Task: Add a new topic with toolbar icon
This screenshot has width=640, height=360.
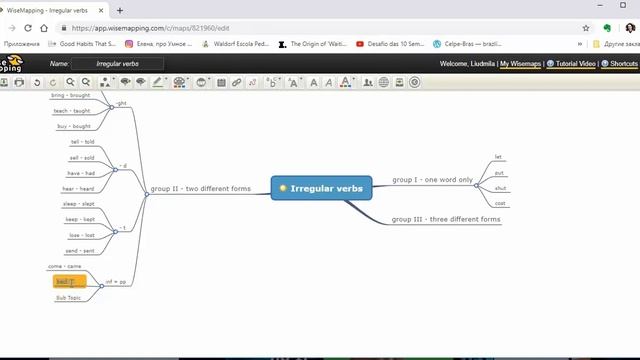Action: click(125, 82)
